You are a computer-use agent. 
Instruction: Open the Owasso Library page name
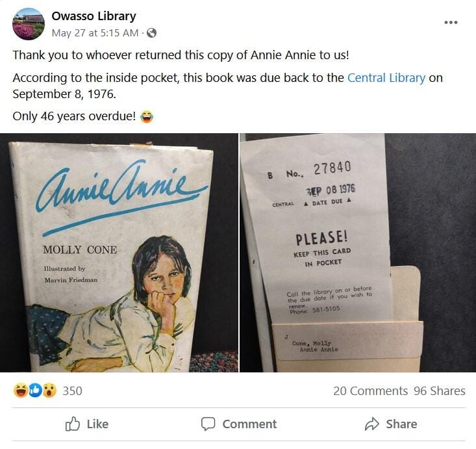pyautogui.click(x=94, y=16)
